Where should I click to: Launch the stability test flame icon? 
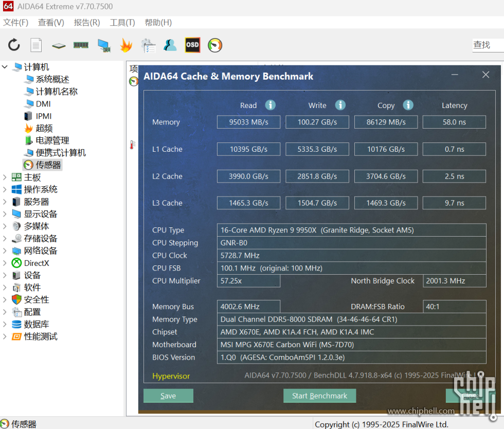pos(126,45)
